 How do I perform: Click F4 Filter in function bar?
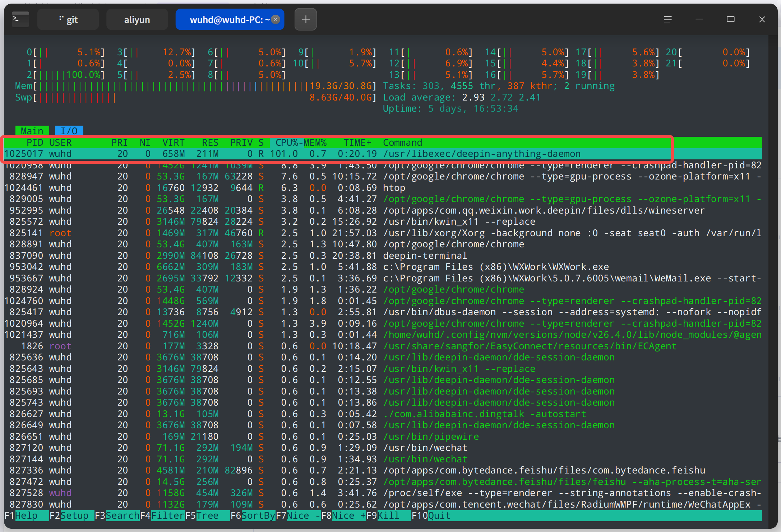click(162, 515)
